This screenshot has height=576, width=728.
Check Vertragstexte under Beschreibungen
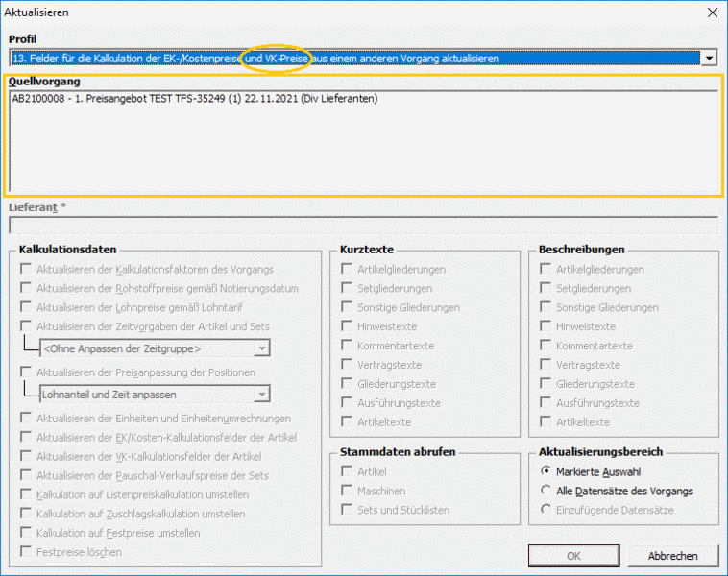point(546,365)
